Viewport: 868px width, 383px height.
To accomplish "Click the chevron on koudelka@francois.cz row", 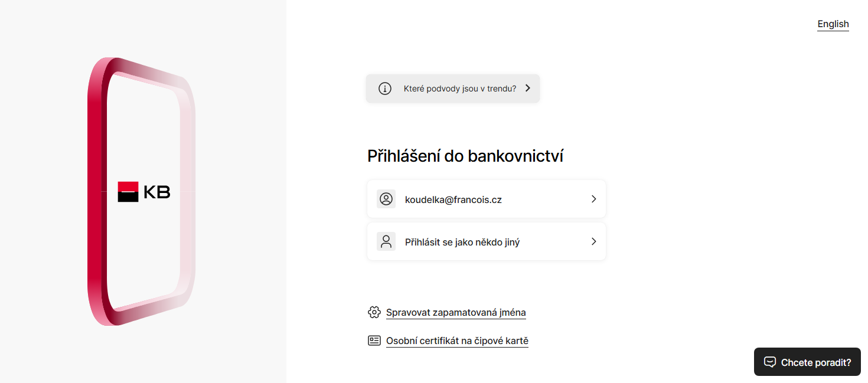I will [x=594, y=199].
